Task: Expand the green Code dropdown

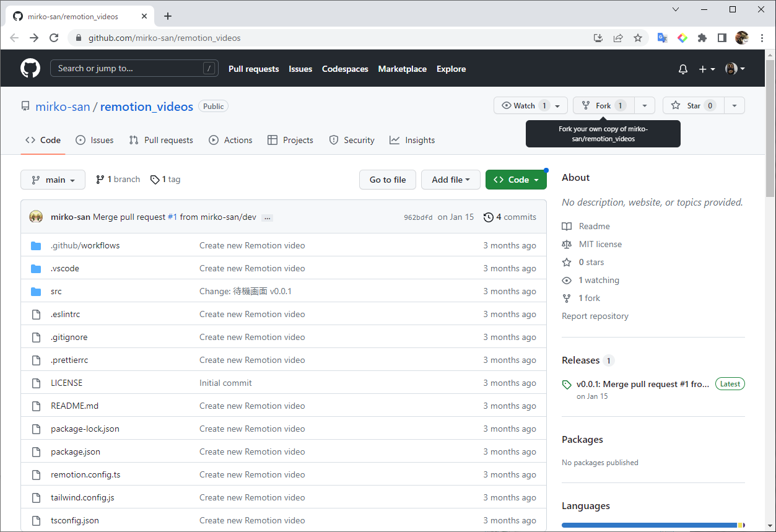Action: tap(516, 180)
